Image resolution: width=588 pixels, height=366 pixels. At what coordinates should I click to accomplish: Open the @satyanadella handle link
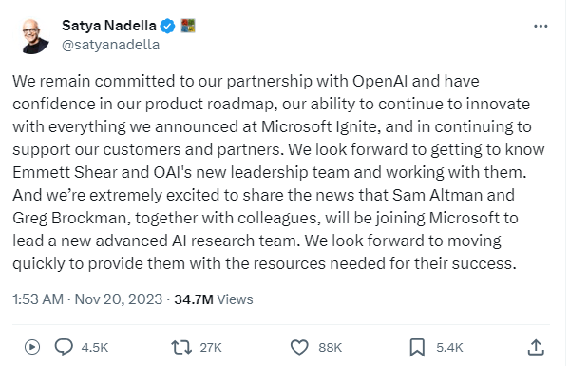(x=110, y=45)
